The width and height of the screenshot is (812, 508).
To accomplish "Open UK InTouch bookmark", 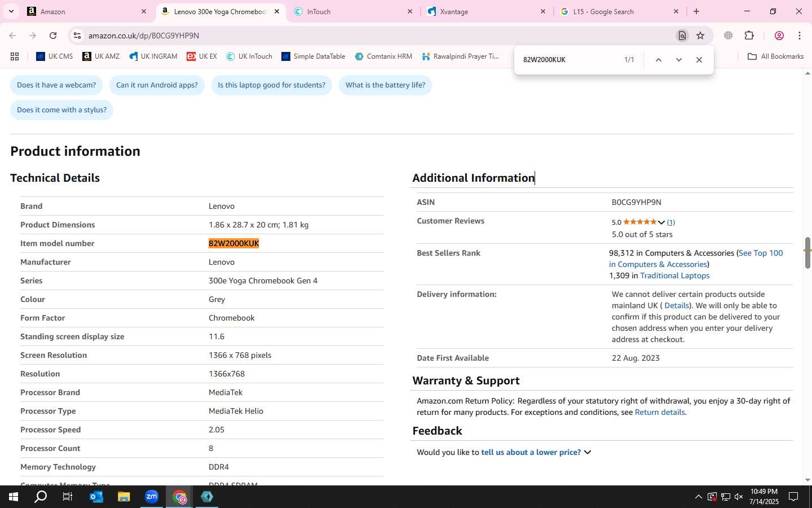I will 249,56.
